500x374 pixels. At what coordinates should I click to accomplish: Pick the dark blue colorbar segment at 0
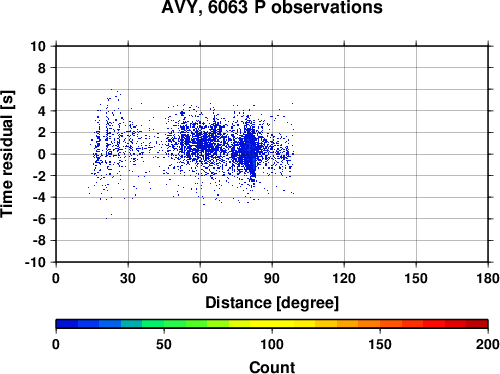click(x=67, y=324)
